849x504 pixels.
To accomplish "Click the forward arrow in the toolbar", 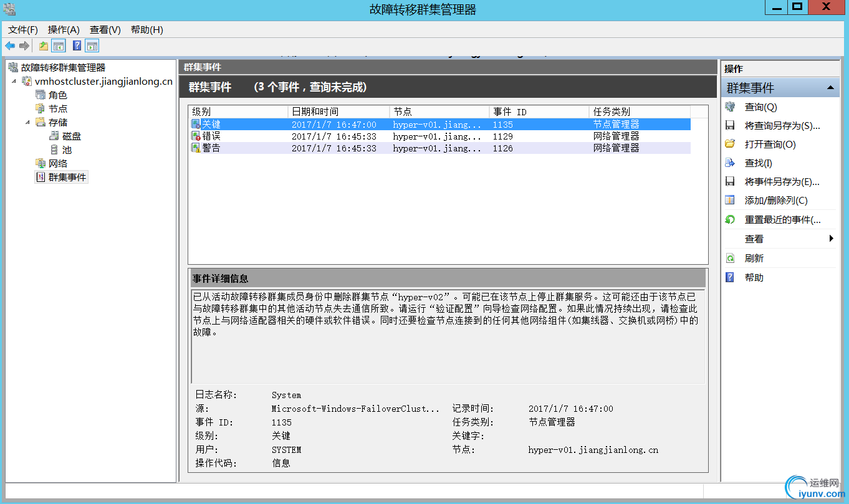I will (x=24, y=45).
